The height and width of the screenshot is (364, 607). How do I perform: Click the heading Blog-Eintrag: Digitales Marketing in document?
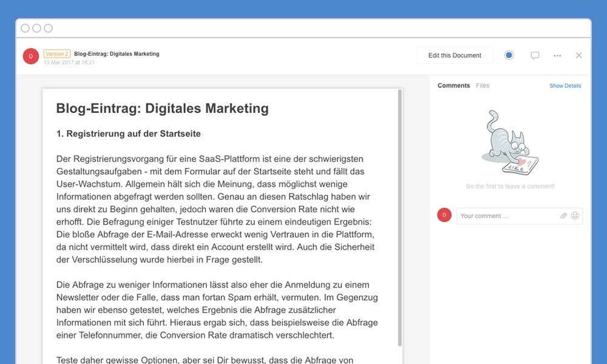click(x=162, y=109)
